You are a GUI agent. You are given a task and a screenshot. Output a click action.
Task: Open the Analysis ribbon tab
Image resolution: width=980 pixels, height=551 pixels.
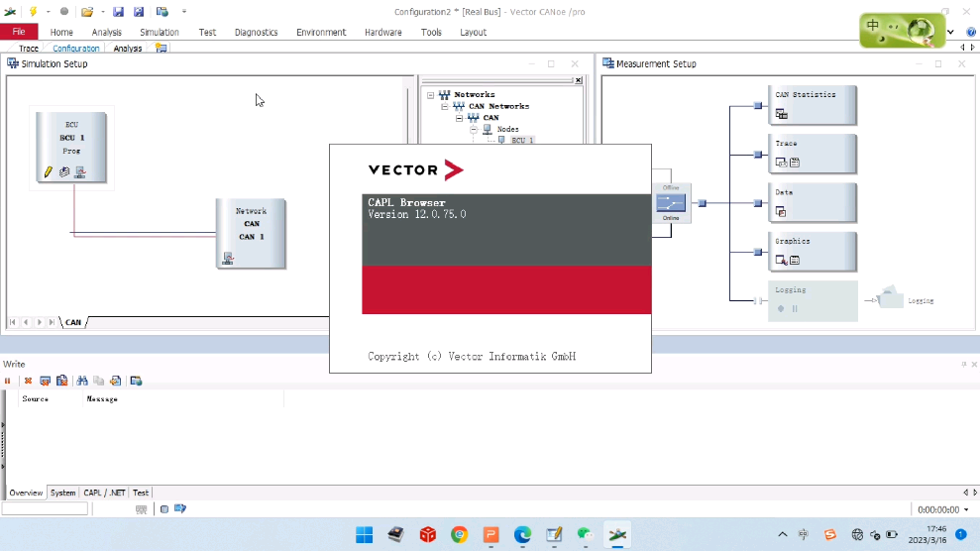(106, 32)
